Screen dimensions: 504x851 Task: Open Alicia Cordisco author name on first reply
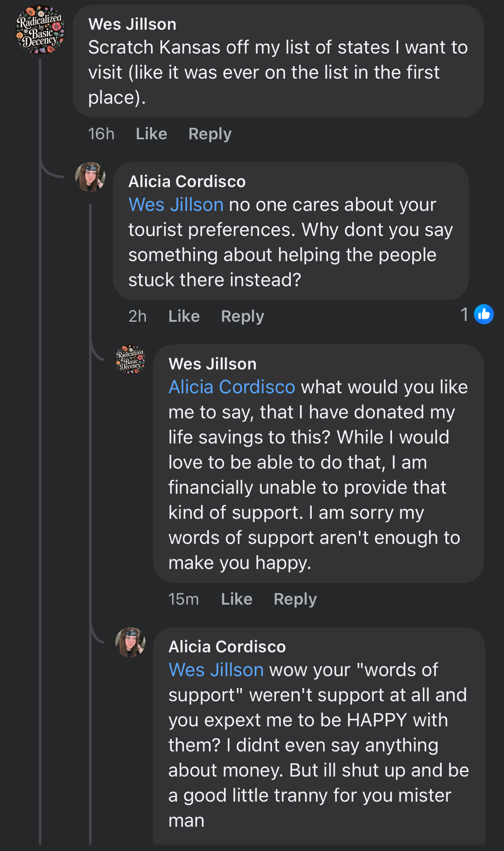187,182
